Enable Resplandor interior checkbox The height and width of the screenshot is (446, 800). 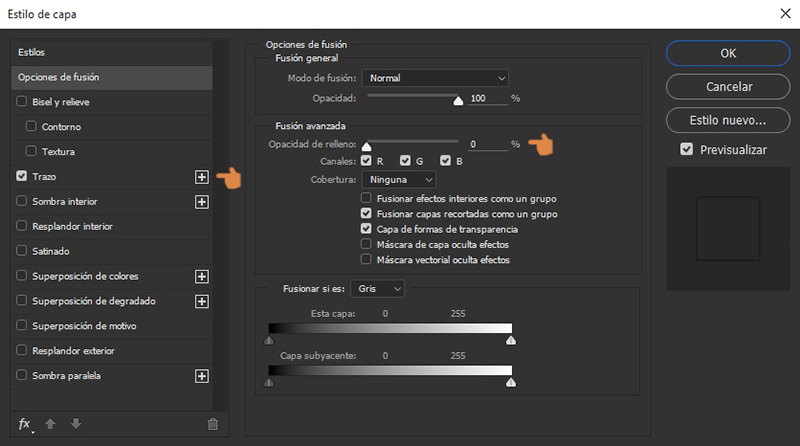pyautogui.click(x=21, y=226)
